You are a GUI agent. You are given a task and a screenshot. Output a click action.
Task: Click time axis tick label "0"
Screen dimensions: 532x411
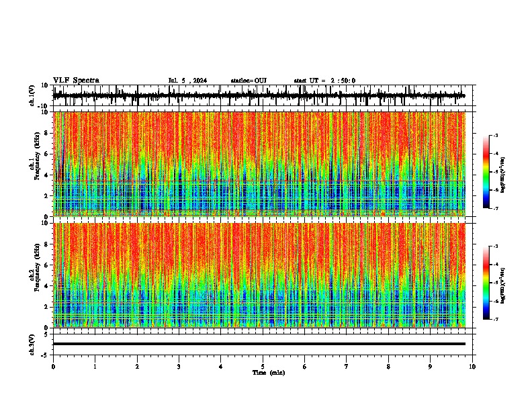click(x=53, y=367)
